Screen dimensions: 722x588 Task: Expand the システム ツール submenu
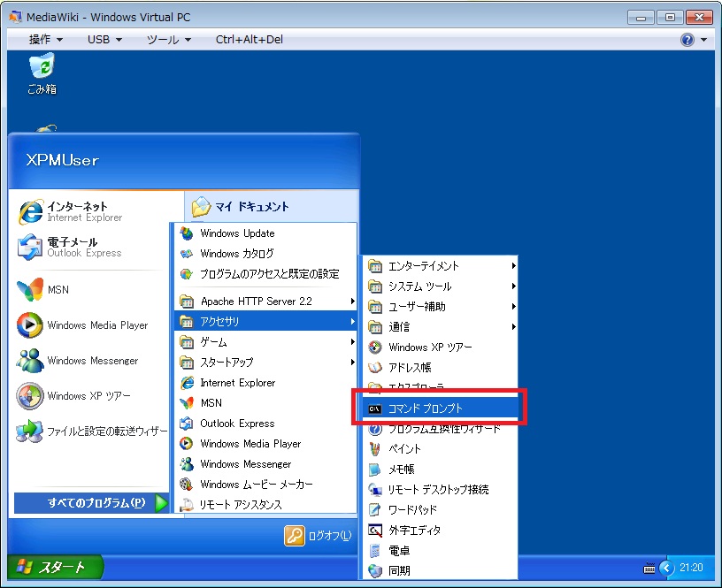click(x=441, y=286)
